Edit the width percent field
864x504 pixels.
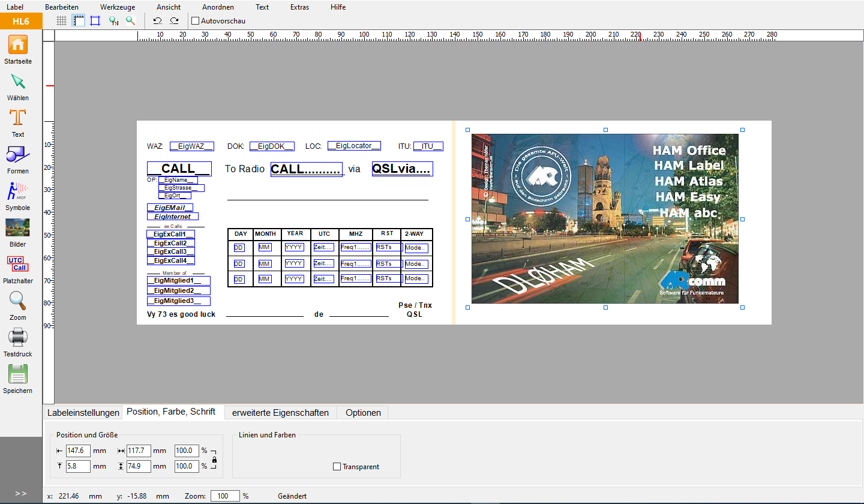pyautogui.click(x=187, y=451)
